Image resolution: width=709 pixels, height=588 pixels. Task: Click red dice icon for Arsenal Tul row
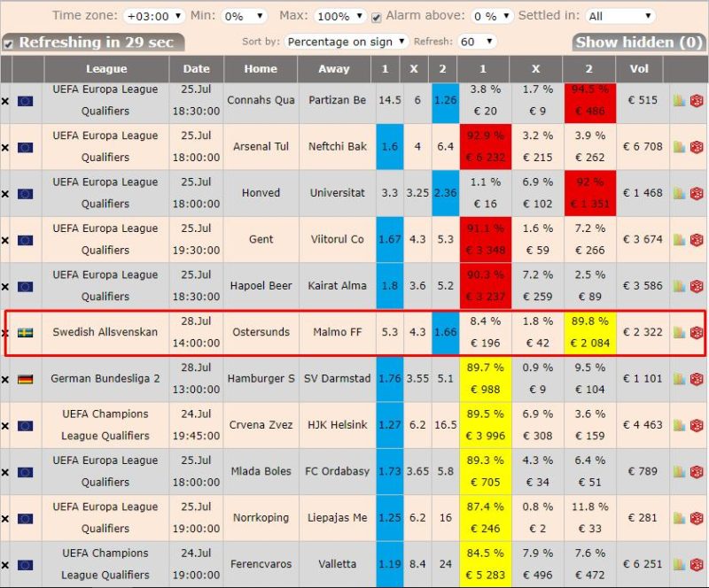(697, 147)
